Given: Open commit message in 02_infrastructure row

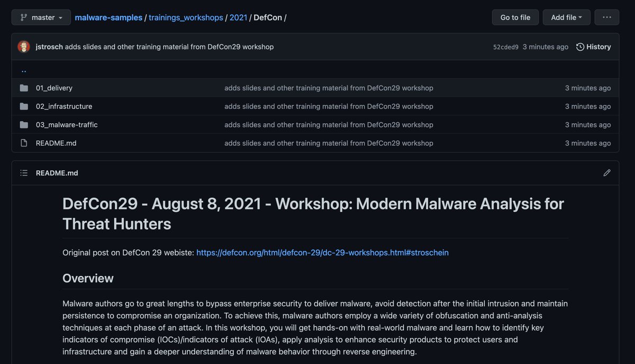Looking at the screenshot, I should click(329, 106).
